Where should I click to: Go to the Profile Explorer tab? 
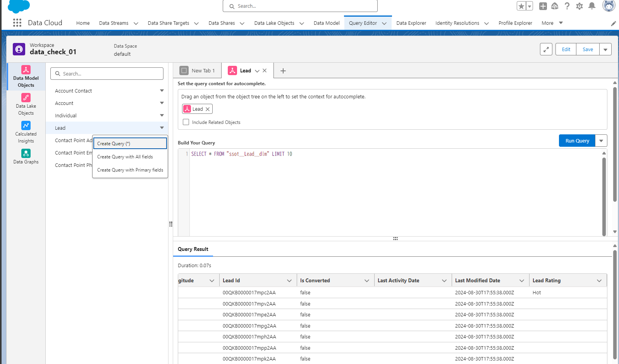[515, 23]
